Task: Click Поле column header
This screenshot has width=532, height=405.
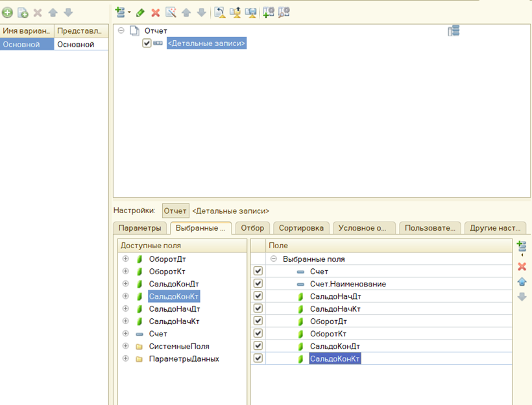Action: [x=389, y=246]
